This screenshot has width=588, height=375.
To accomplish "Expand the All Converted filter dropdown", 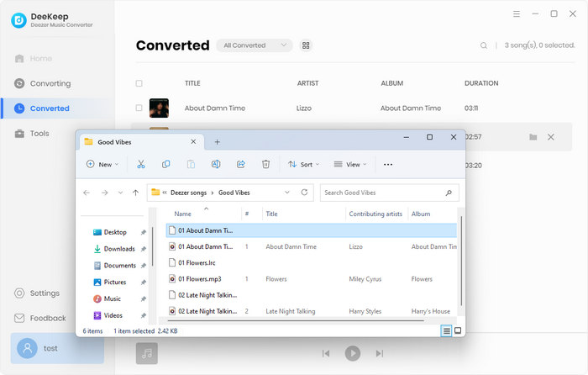I will 255,45.
